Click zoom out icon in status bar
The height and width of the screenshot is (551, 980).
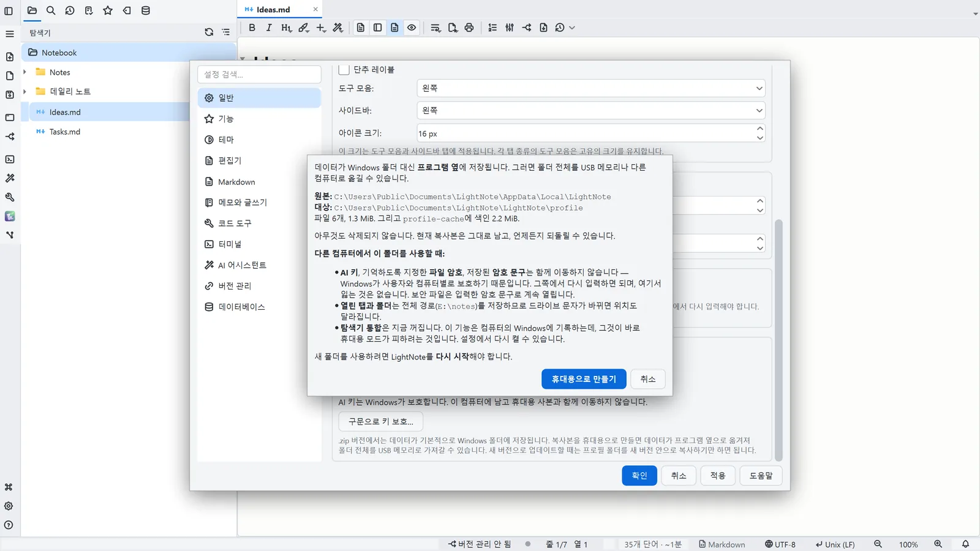coord(878,544)
